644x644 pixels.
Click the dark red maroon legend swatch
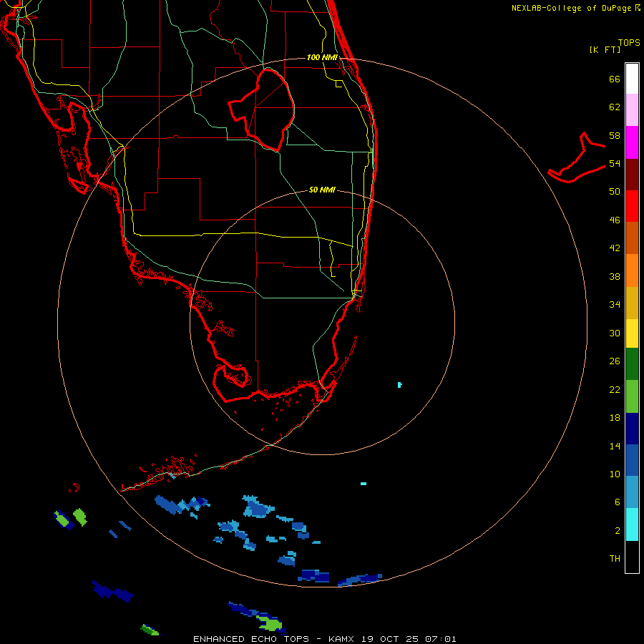coord(632,174)
